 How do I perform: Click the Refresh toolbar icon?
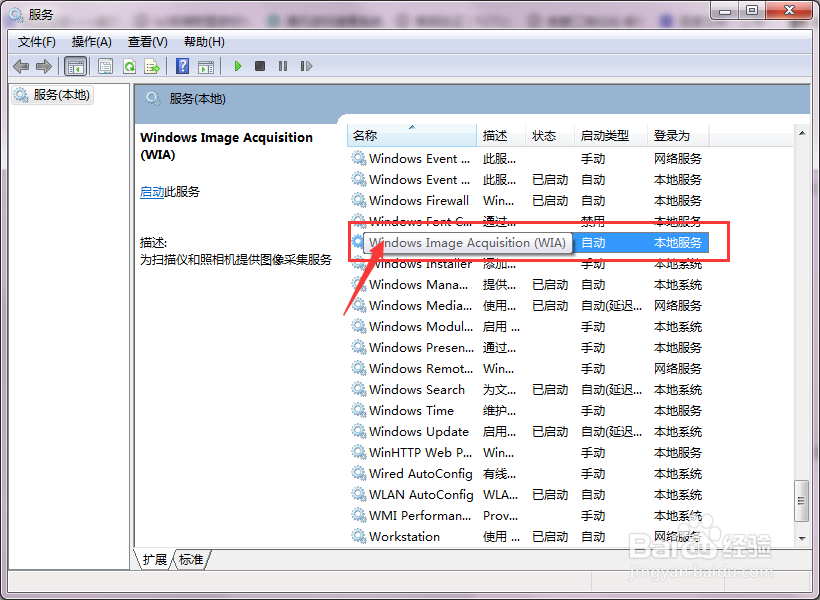point(129,66)
